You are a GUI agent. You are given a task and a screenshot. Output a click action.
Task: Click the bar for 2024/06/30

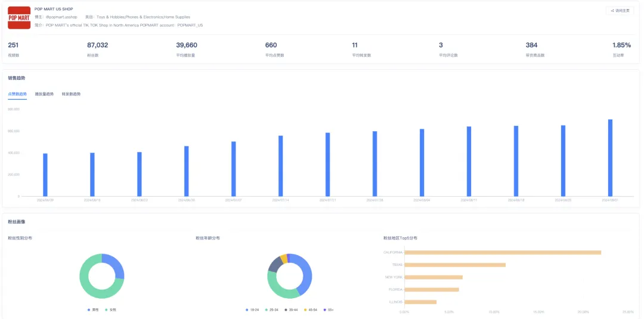click(187, 171)
